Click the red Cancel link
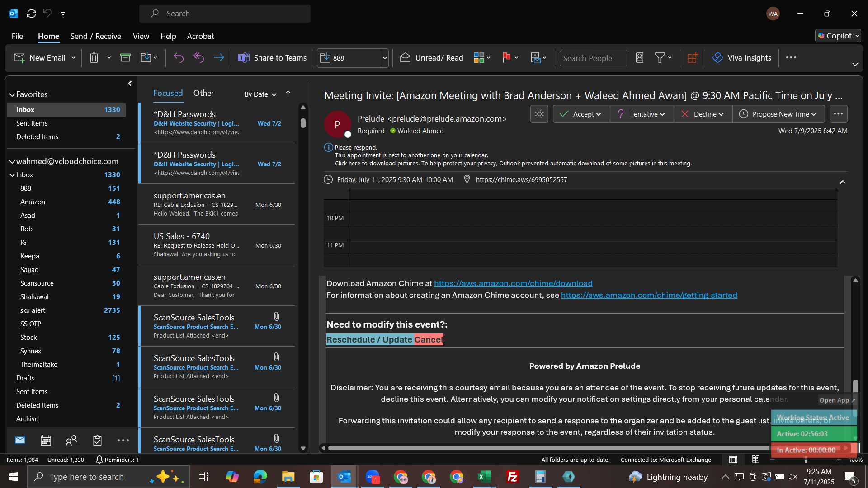This screenshot has height=488, width=868. click(x=429, y=339)
